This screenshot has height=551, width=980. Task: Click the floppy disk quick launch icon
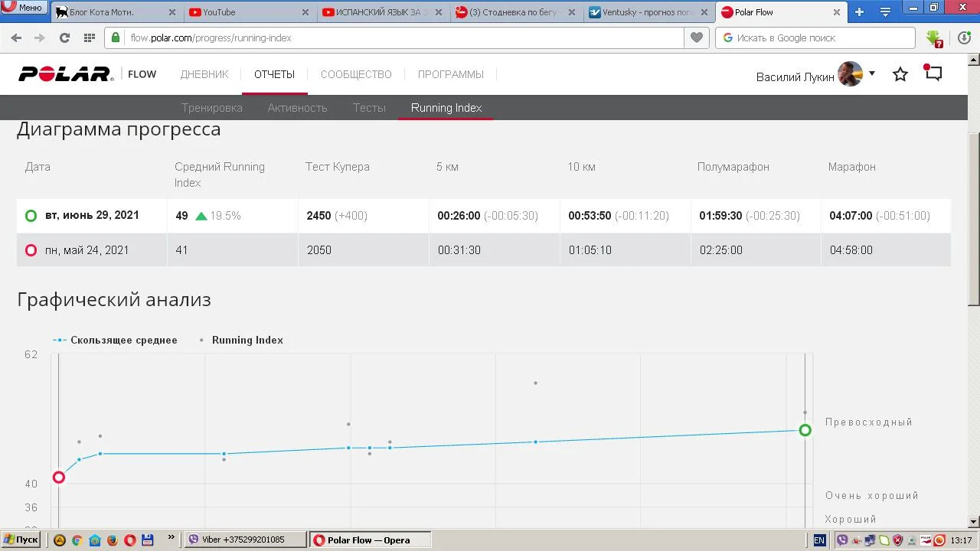(148, 540)
